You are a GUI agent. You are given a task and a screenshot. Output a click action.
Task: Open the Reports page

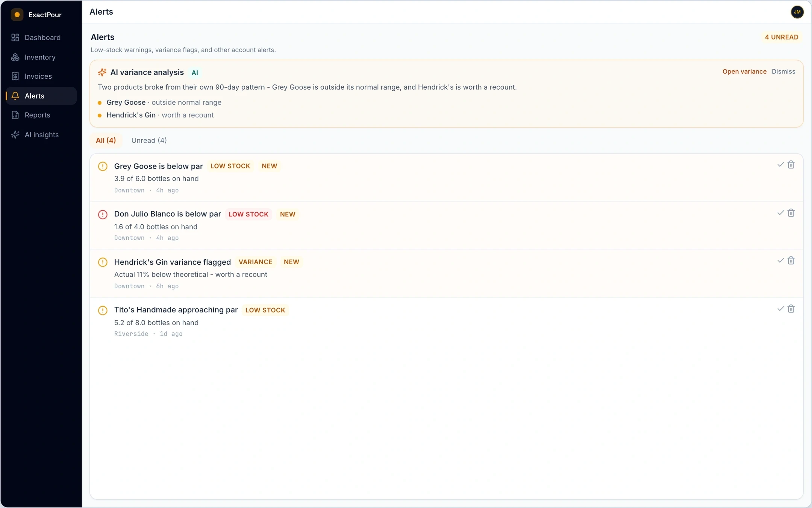(x=41, y=115)
